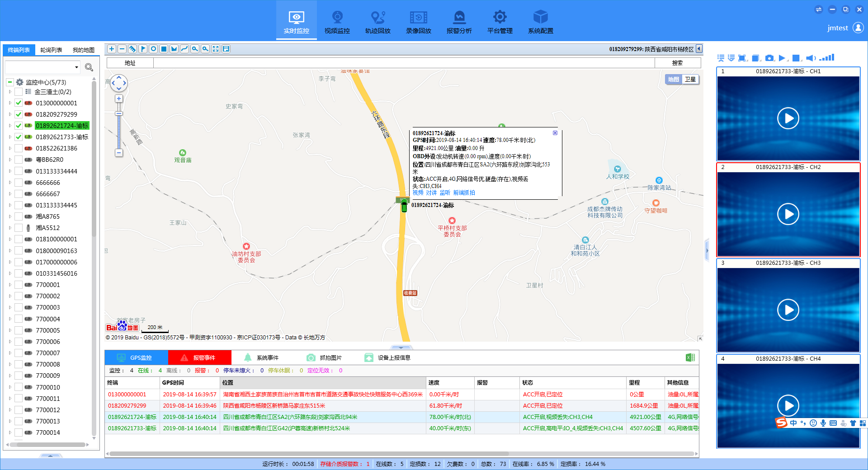The height and width of the screenshot is (470, 868).
Task: Click the map zoom-out minus toolbar icon
Action: pyautogui.click(x=122, y=49)
